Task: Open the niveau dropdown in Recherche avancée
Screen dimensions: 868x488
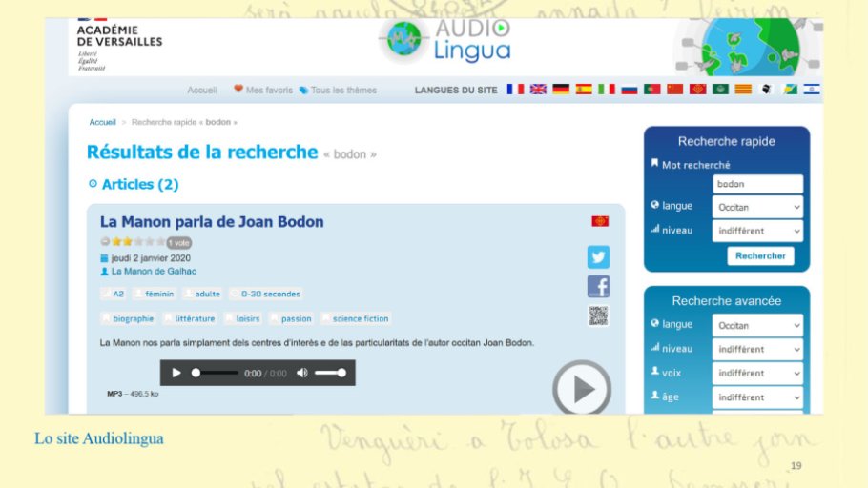Action: click(x=757, y=350)
